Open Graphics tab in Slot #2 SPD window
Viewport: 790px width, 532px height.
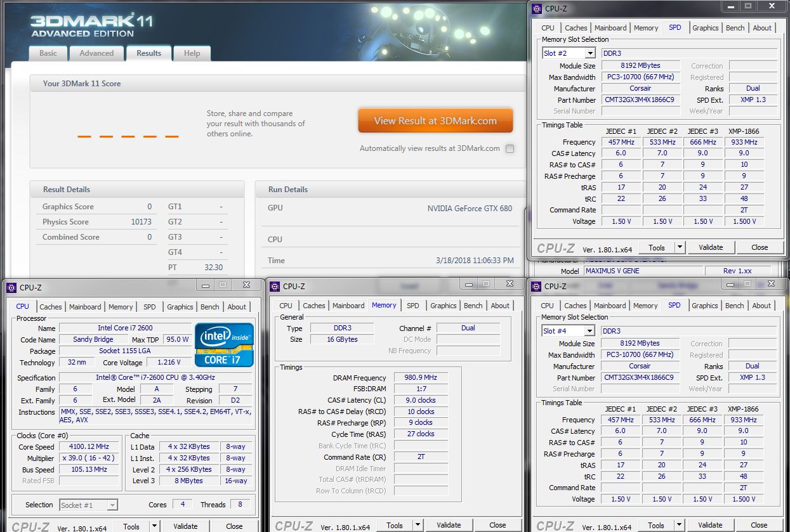pyautogui.click(x=706, y=28)
